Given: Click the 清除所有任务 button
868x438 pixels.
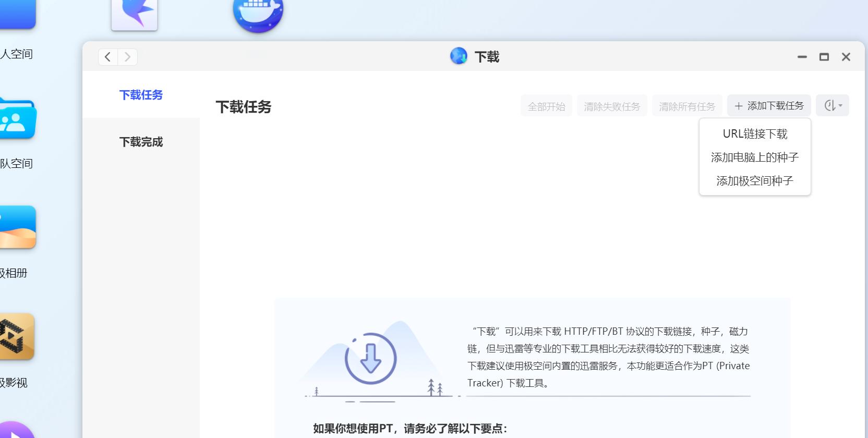Looking at the screenshot, I should 687,106.
